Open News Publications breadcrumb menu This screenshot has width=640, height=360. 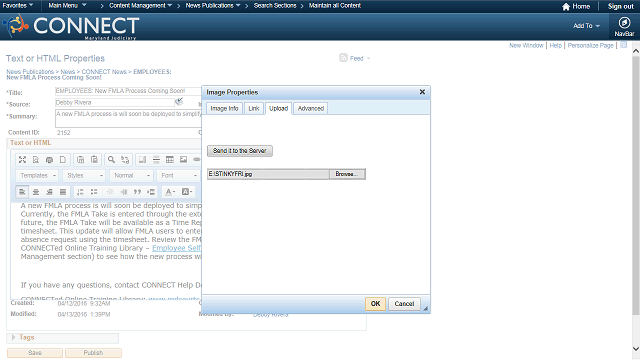click(x=213, y=6)
